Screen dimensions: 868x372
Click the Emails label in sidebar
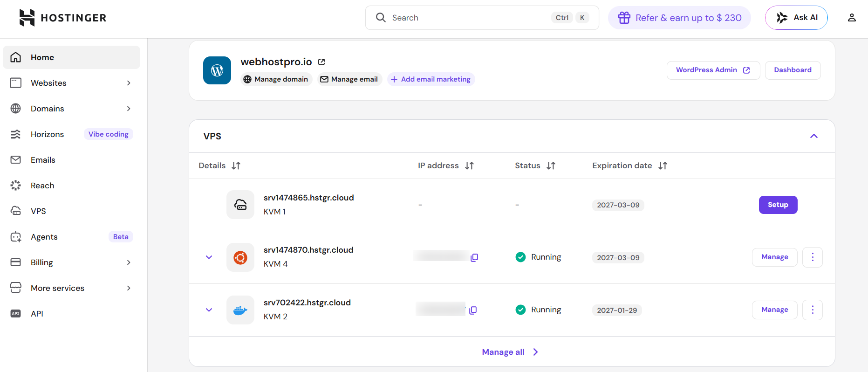coord(43,160)
